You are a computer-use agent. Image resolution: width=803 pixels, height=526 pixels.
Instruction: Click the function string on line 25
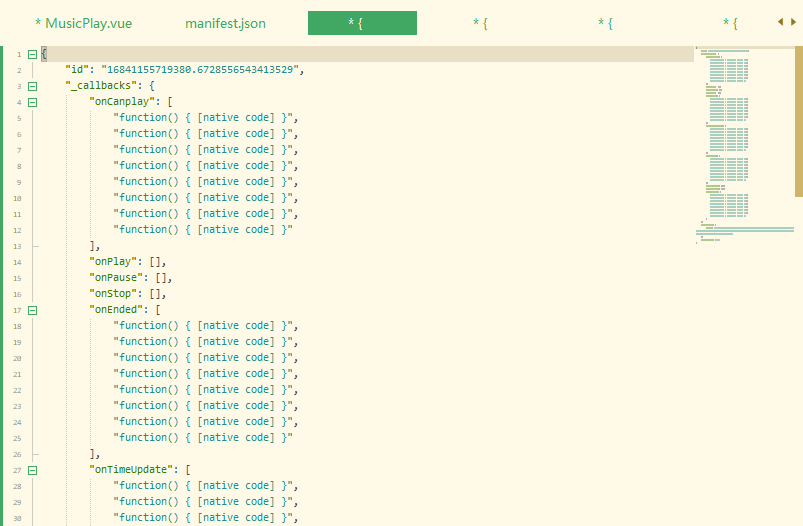click(203, 437)
